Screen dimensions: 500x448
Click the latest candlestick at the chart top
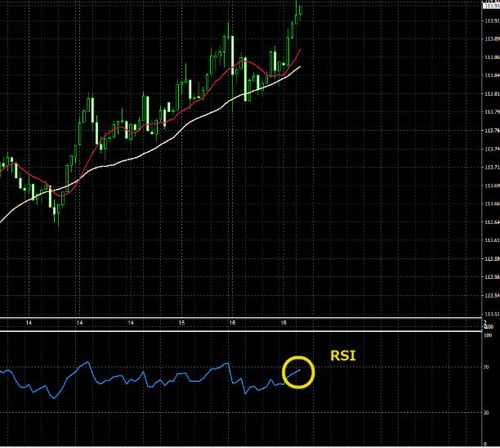pos(300,8)
